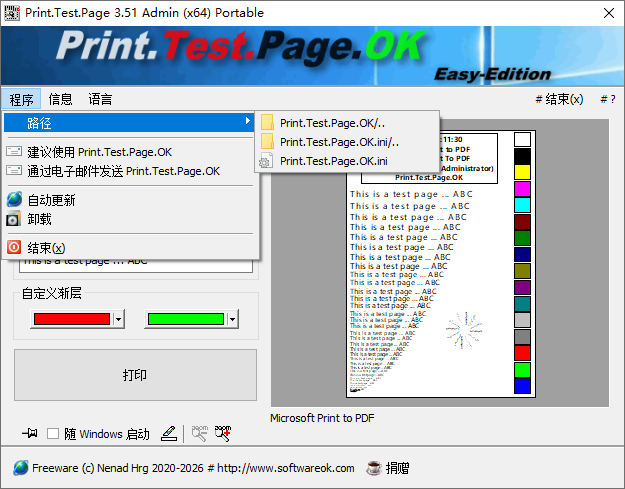The height and width of the screenshot is (489, 625).
Task: Click folder icon beside Print.Test.Page.OK.ini/..
Action: click(x=267, y=141)
